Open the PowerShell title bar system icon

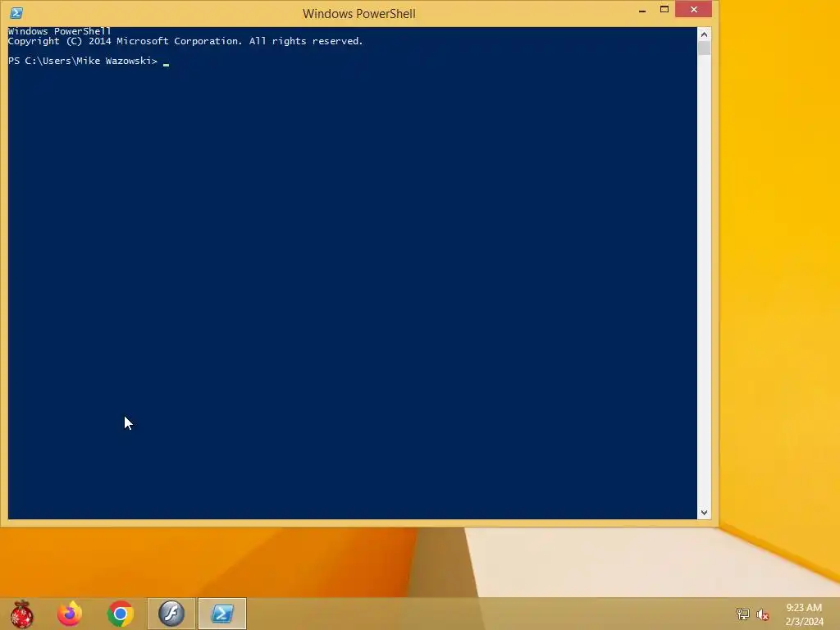click(x=16, y=13)
